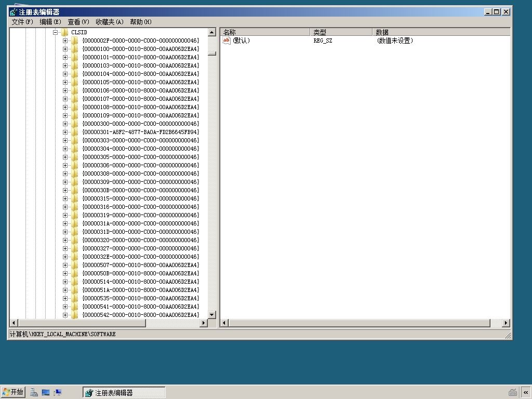Select key {0000031D-0000-0000-C000-000000000046}
Screen dimensions: 532x399
(140, 232)
